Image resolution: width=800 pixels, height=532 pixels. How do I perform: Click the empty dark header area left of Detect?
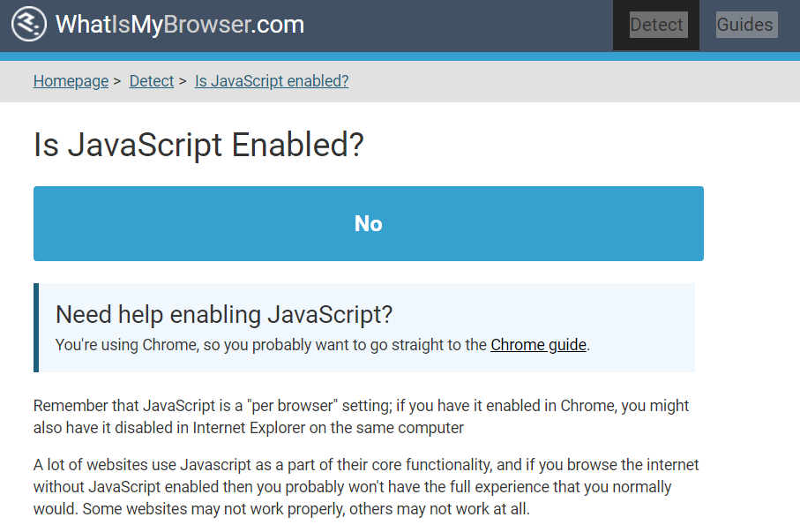(x=459, y=25)
